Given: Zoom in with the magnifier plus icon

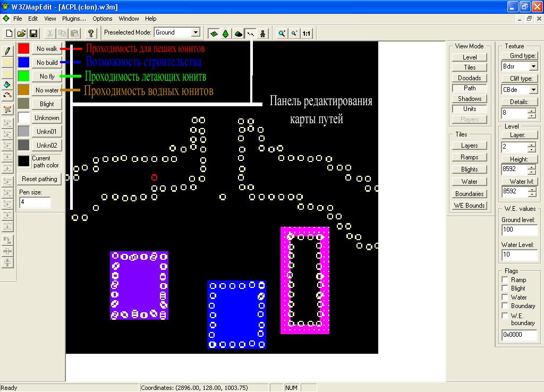Looking at the screenshot, I should pyautogui.click(x=282, y=33).
